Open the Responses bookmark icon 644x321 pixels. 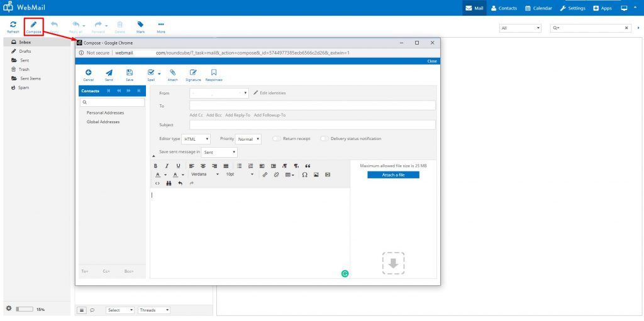(214, 73)
